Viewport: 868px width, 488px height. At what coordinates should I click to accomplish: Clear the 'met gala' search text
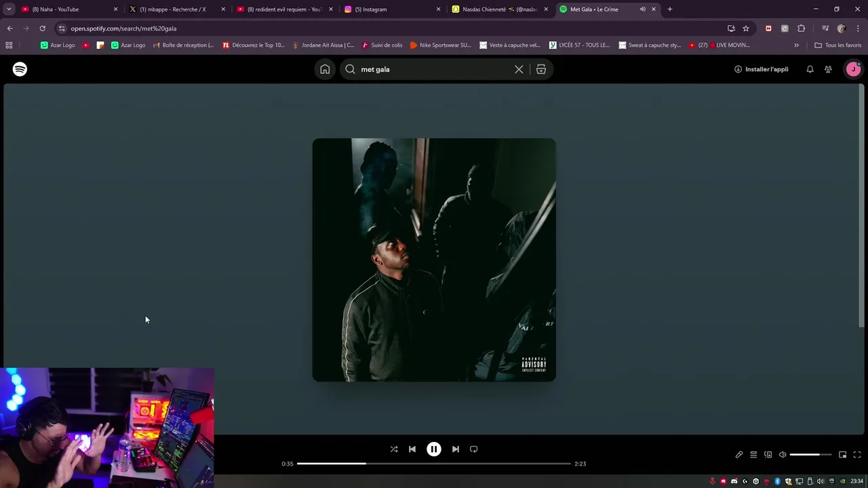[x=519, y=69]
